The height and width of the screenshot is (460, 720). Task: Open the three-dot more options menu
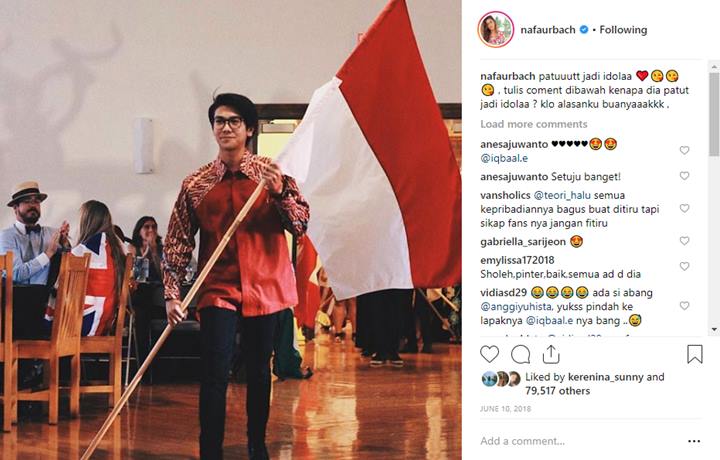click(x=694, y=441)
